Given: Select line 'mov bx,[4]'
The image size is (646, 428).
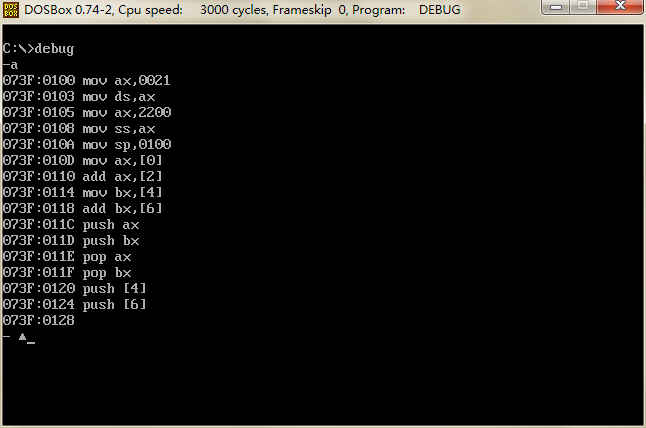Looking at the screenshot, I should tap(83, 192).
